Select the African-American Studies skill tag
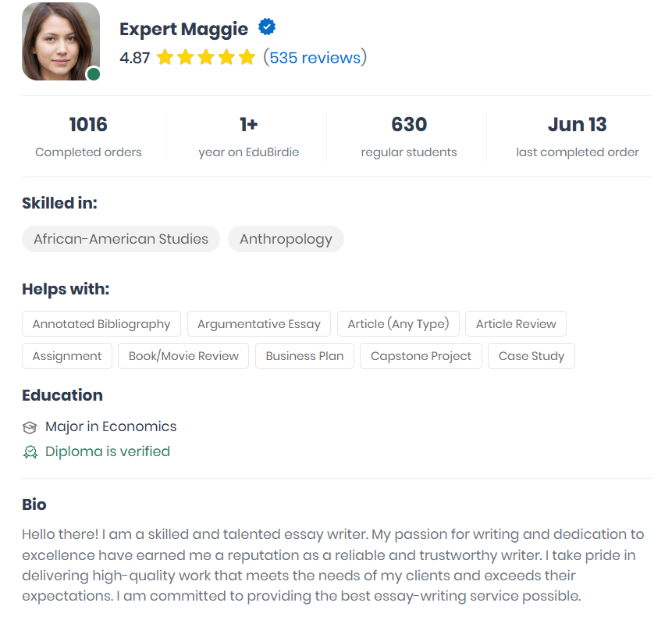 pos(121,239)
